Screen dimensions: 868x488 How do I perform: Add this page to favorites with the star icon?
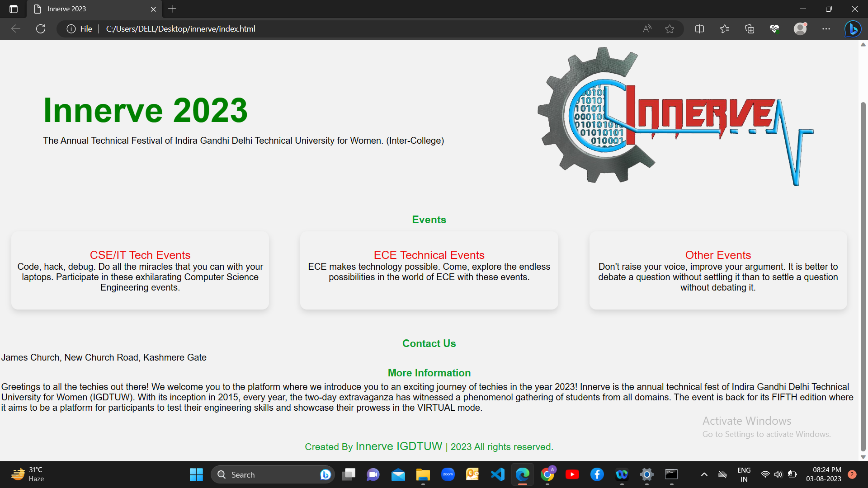[x=670, y=28]
